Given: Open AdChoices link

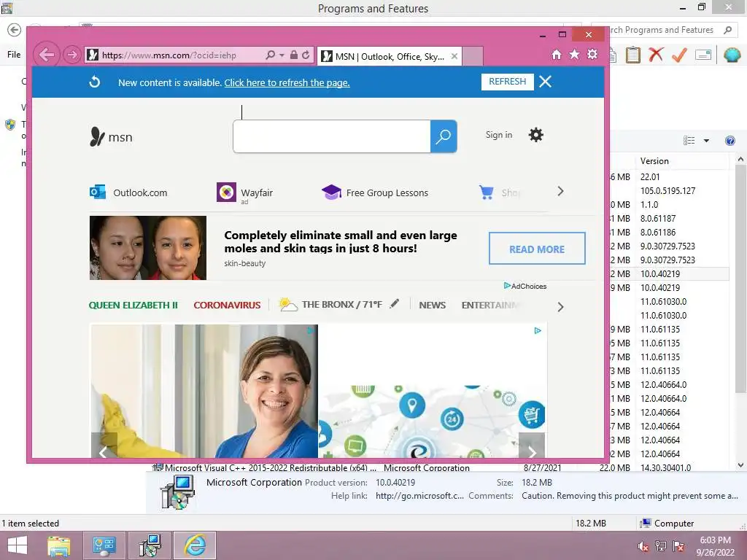Looking at the screenshot, I should pos(525,286).
